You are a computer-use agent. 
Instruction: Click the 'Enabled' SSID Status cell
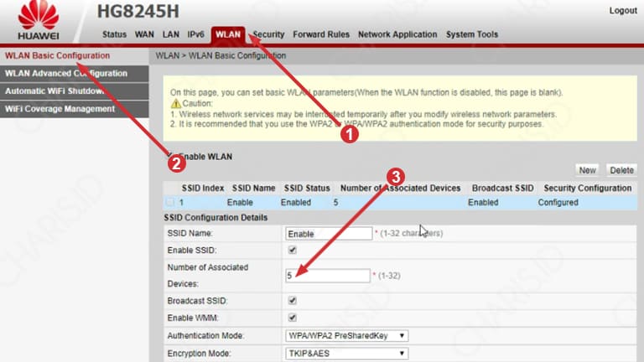click(296, 202)
